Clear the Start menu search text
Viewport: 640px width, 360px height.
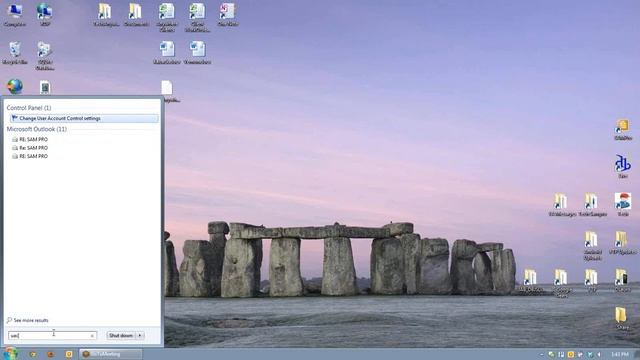pyautogui.click(x=92, y=336)
